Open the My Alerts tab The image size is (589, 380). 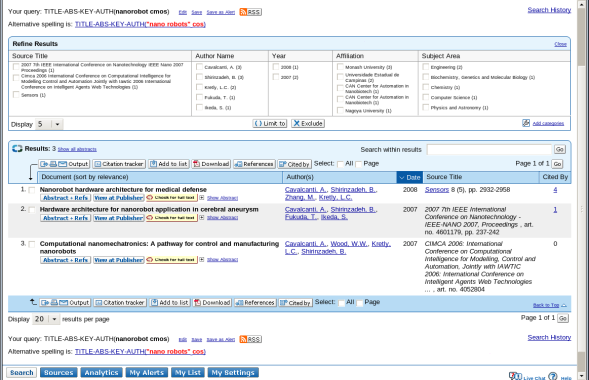coord(146,372)
